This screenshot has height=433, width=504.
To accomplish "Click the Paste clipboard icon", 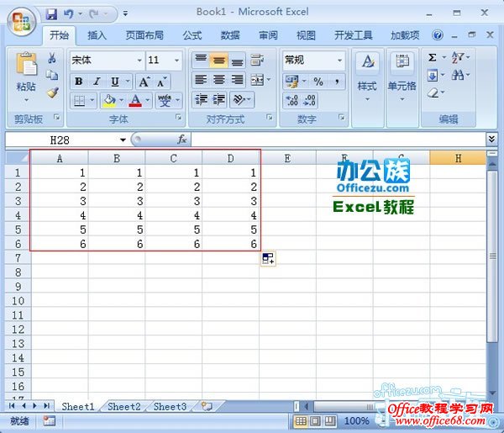I will (26, 65).
